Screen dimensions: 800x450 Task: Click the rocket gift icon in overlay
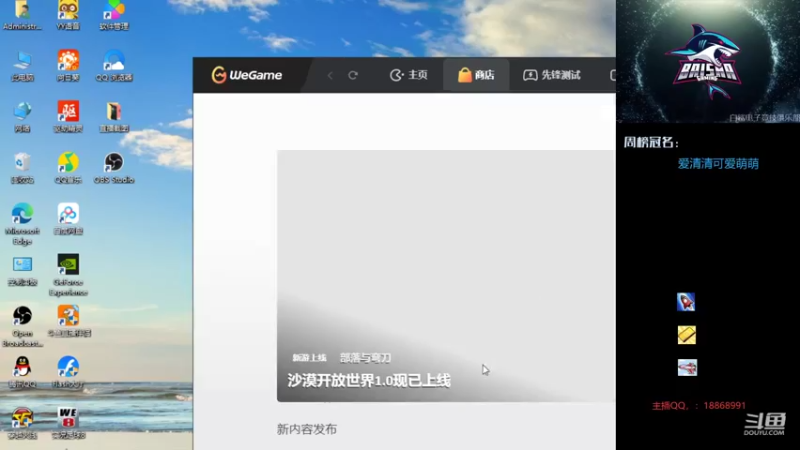pyautogui.click(x=686, y=302)
